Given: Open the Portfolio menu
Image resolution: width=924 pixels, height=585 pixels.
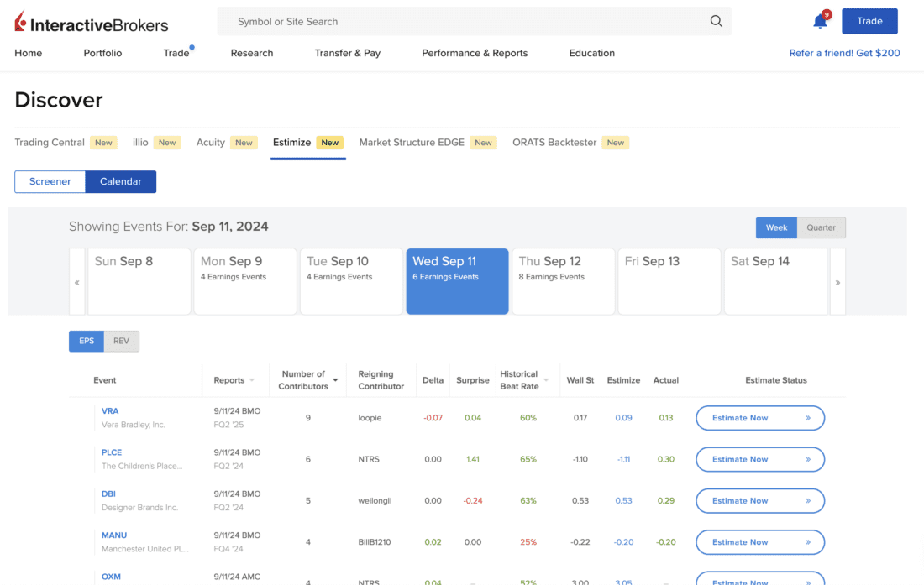Looking at the screenshot, I should pyautogui.click(x=102, y=53).
